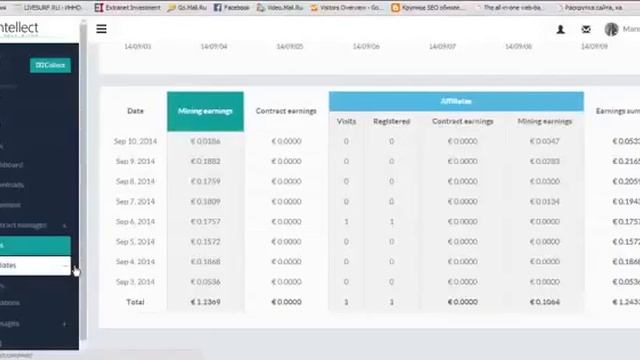Open the Video.Mail.Ru bookmark
This screenshot has height=360, width=640.
(280, 7)
